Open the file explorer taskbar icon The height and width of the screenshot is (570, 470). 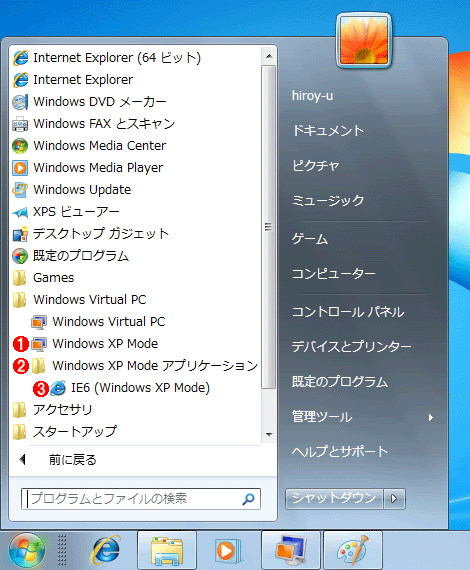(167, 550)
